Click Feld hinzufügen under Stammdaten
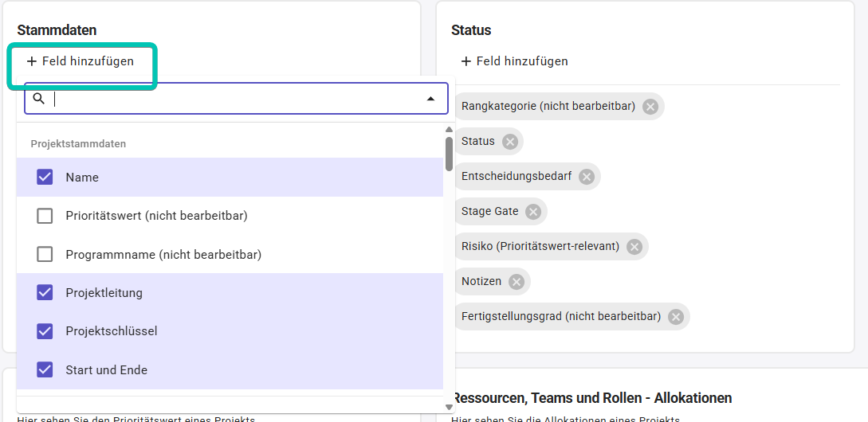Viewport: 868px width, 422px height. point(81,61)
